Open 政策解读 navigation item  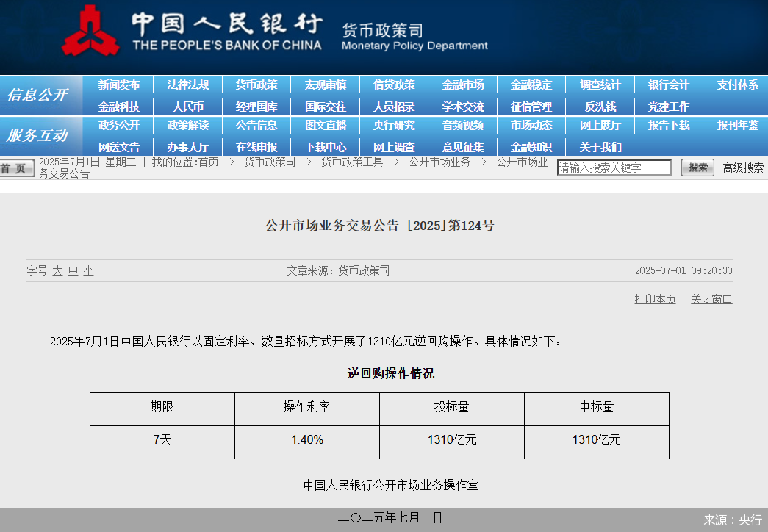(187, 126)
